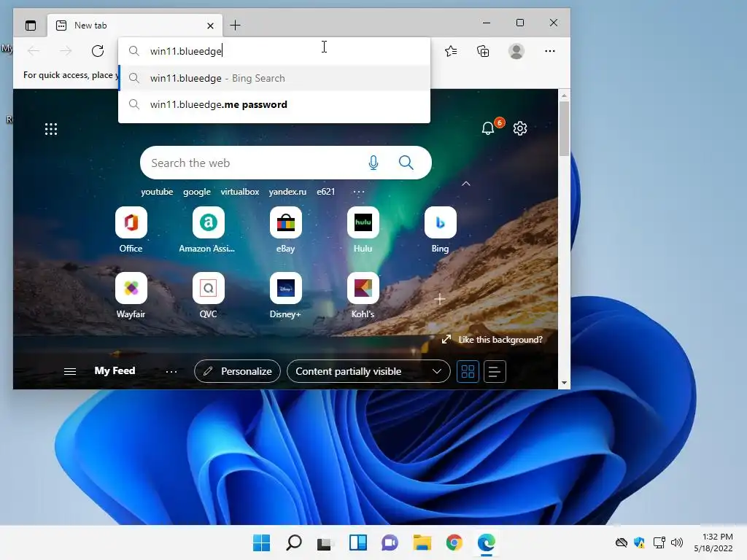Open a new browser tab
Viewport: 747px width, 560px height.
click(x=236, y=26)
